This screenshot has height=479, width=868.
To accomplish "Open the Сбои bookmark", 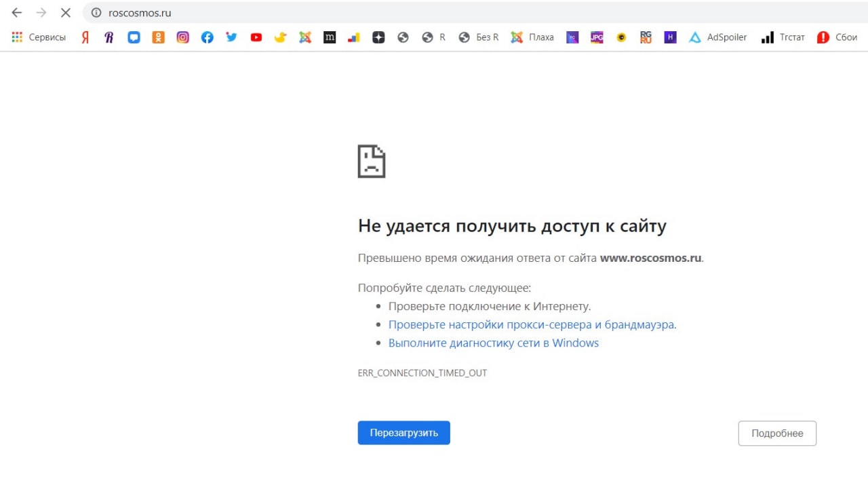I will [837, 37].
